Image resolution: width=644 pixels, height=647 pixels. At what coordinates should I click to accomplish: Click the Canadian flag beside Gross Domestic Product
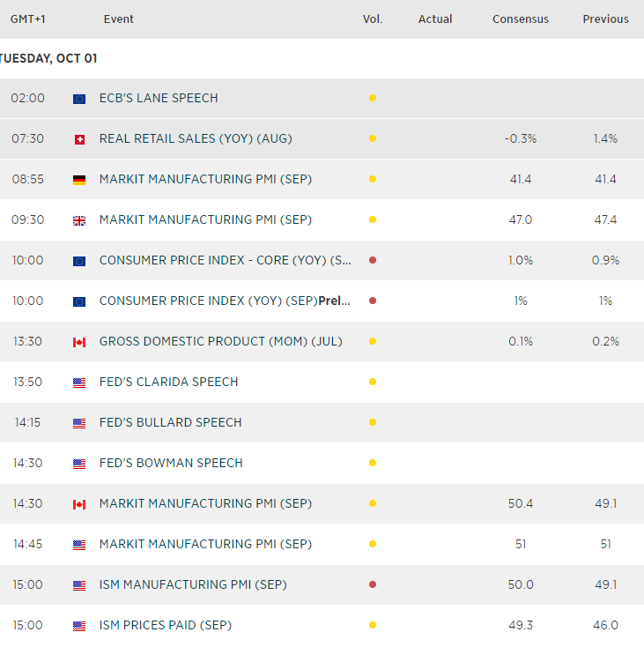(x=79, y=342)
